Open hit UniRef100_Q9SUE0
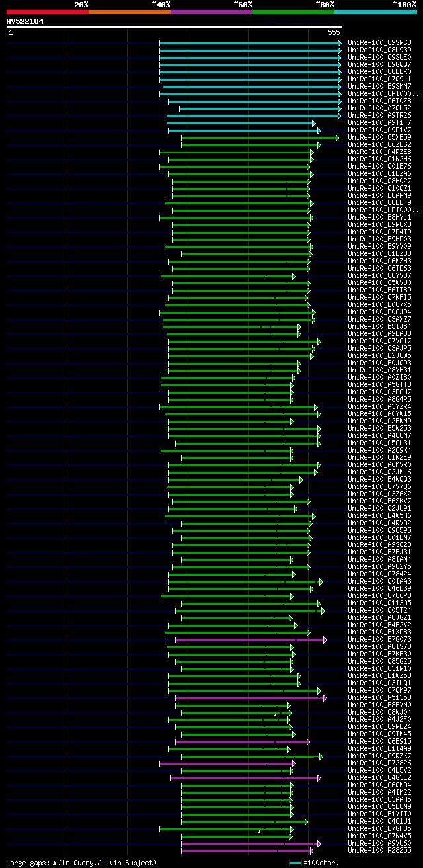The width and height of the screenshot is (423, 868). pos(379,58)
